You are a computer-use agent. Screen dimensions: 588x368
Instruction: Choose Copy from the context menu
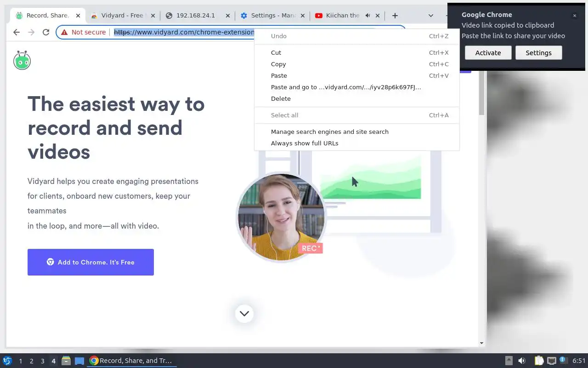(356, 64)
